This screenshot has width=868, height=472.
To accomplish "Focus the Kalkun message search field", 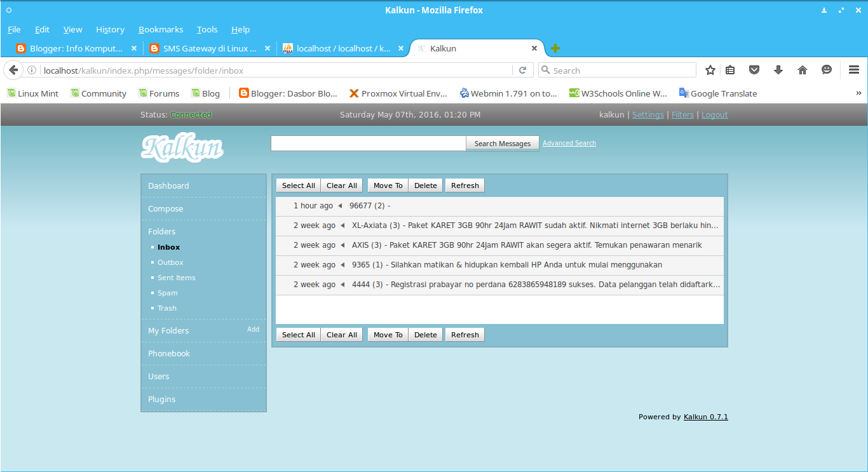I will click(369, 144).
